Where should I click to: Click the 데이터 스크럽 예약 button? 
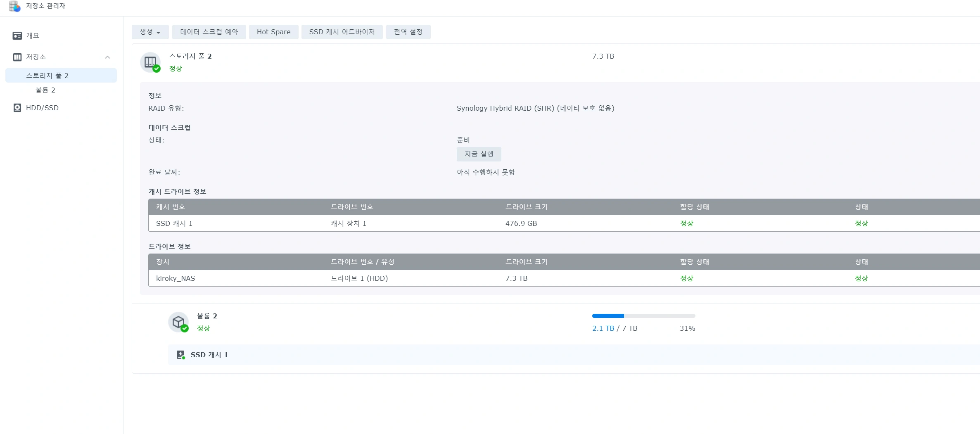click(x=209, y=32)
